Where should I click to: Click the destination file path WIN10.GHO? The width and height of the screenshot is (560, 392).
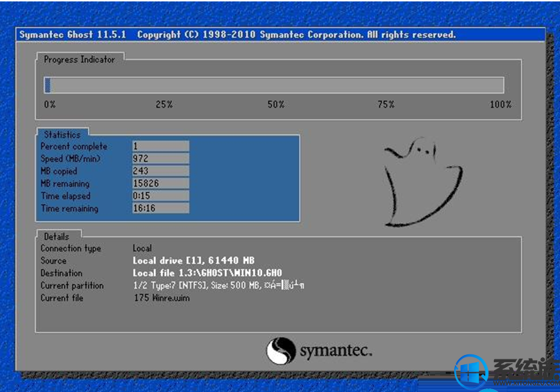[207, 273]
